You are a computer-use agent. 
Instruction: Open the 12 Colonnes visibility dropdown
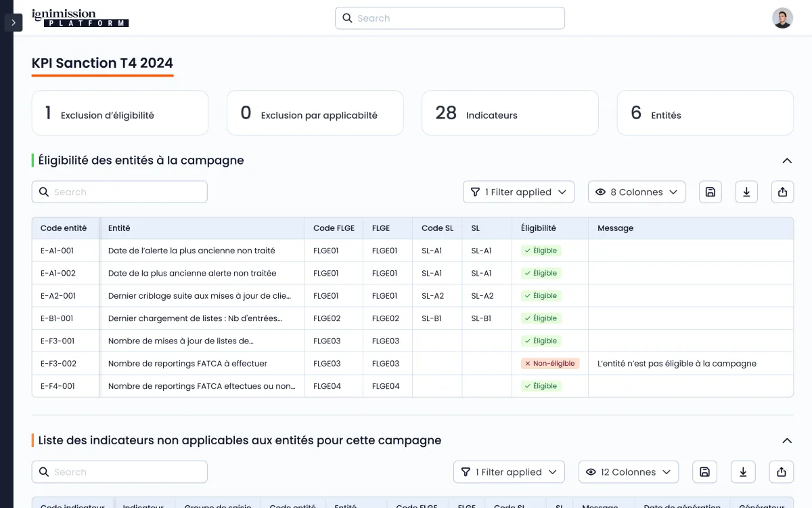[x=628, y=472]
